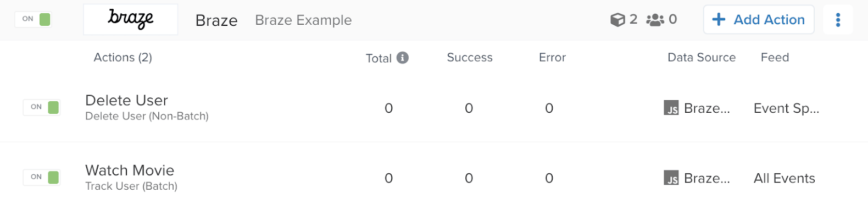Click the plus icon in Add Action

(x=719, y=20)
